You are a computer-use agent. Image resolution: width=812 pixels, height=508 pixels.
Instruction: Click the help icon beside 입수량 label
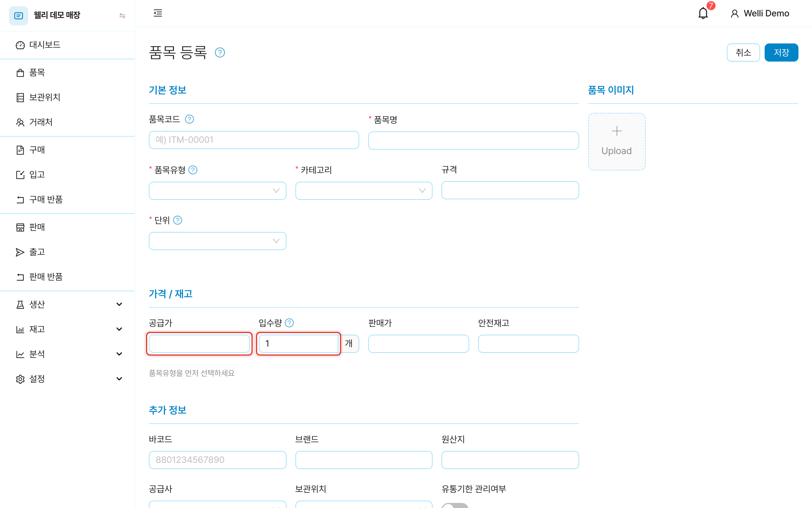tap(289, 323)
